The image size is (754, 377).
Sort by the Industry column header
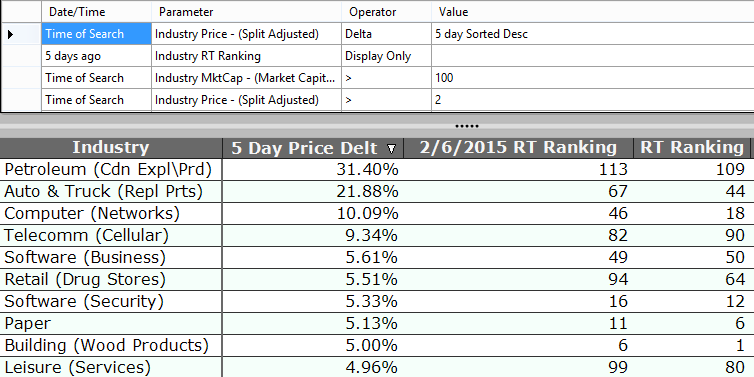[111, 148]
